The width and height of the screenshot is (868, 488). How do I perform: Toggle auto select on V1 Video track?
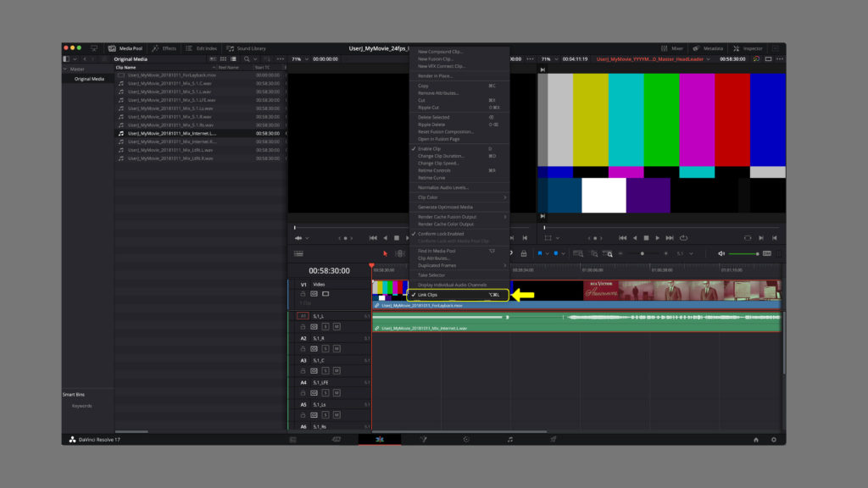pos(314,294)
